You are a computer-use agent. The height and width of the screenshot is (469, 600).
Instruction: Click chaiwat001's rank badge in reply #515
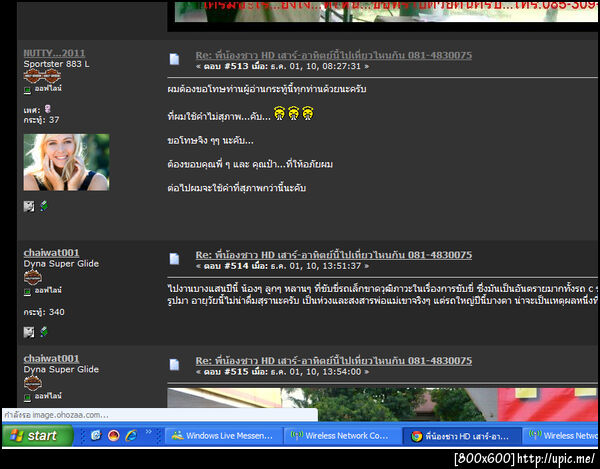(33, 383)
